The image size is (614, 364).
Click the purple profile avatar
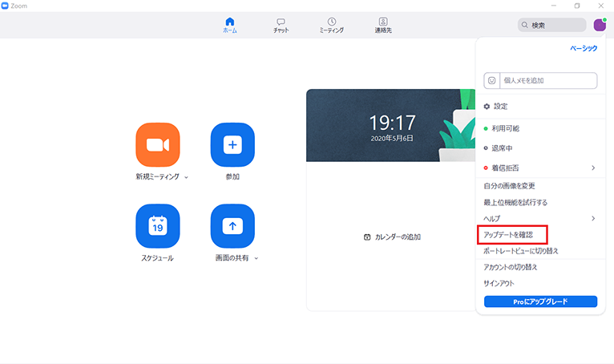pos(600,25)
